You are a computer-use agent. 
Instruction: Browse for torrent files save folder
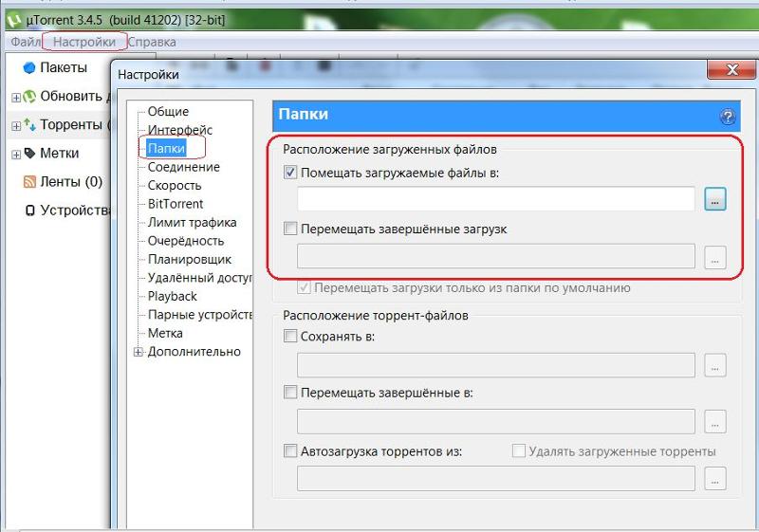pos(715,366)
